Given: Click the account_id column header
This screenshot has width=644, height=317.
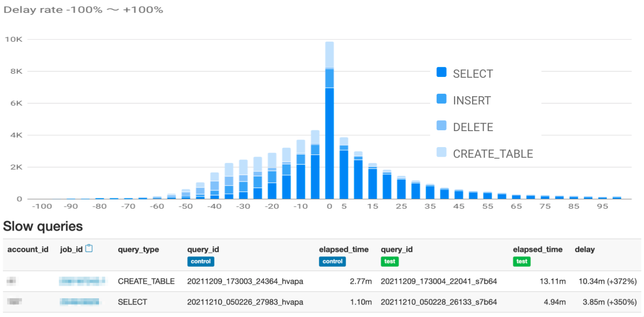Looking at the screenshot, I should [28, 250].
